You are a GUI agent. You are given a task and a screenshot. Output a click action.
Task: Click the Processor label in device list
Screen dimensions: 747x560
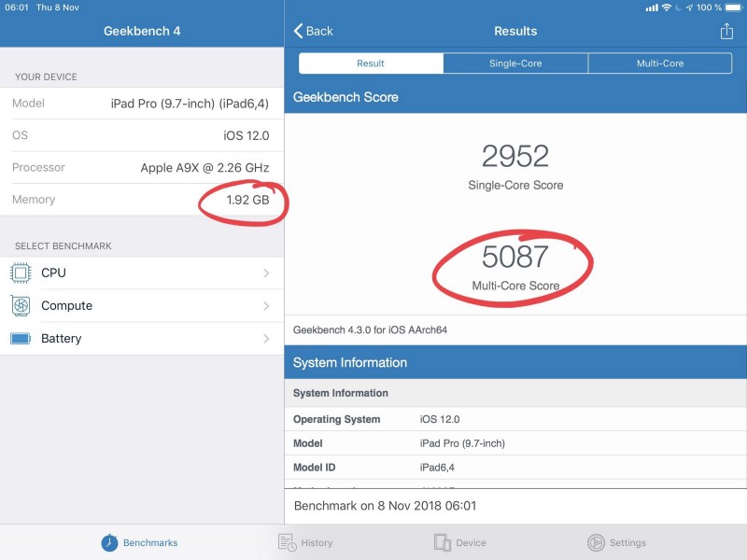coord(38,167)
